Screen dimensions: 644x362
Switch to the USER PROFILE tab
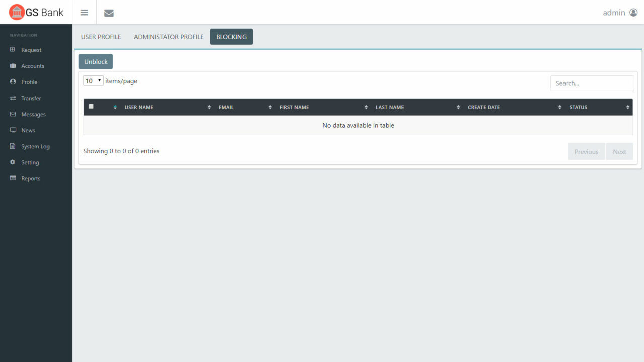point(100,36)
